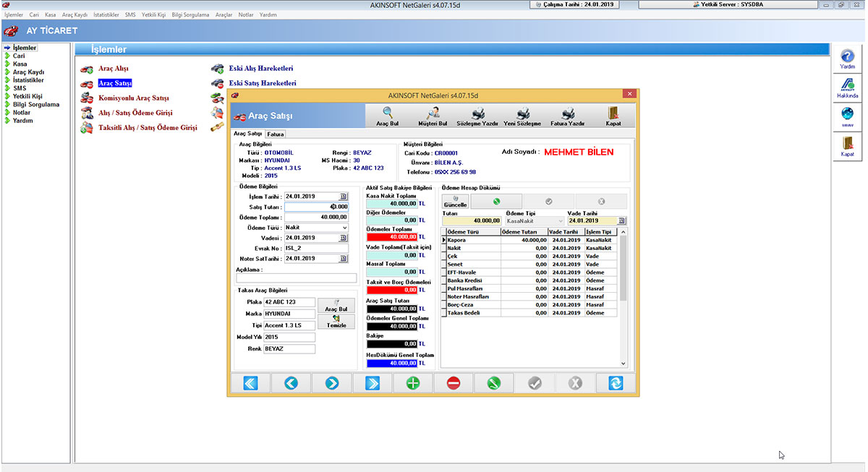Jump to last record with double-right arrow
The image size is (868, 472).
coord(373,383)
